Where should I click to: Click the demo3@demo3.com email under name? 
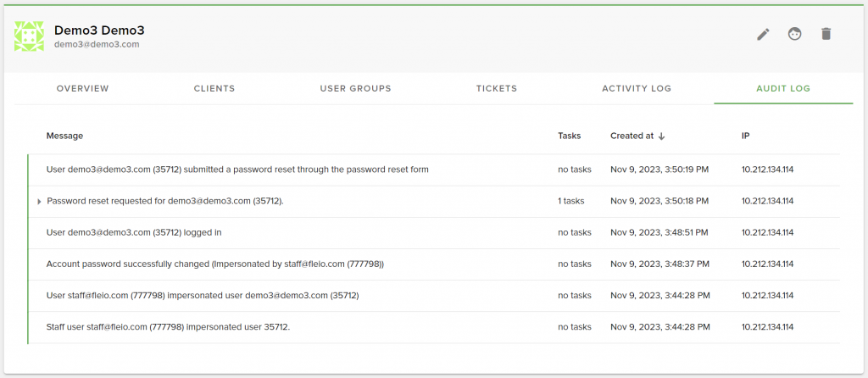(x=97, y=44)
